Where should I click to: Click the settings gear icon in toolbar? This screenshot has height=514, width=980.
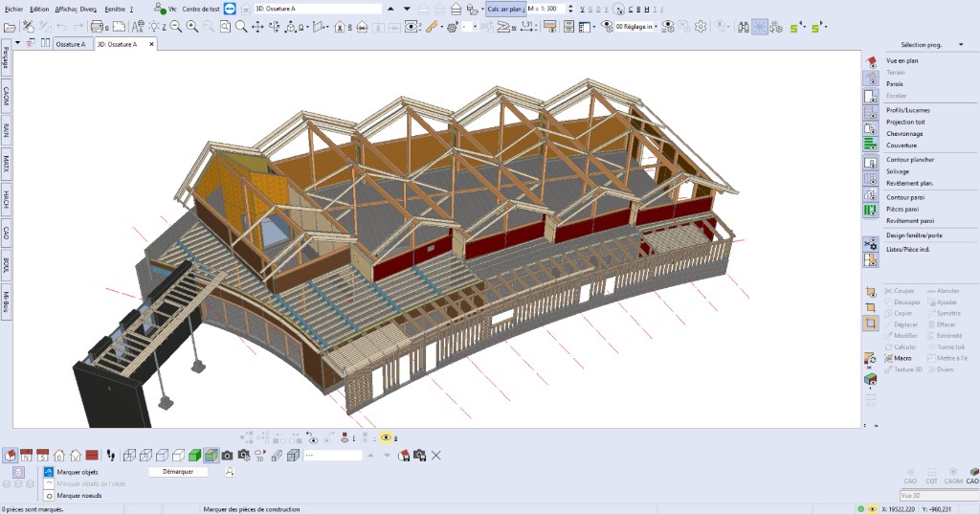click(x=701, y=27)
